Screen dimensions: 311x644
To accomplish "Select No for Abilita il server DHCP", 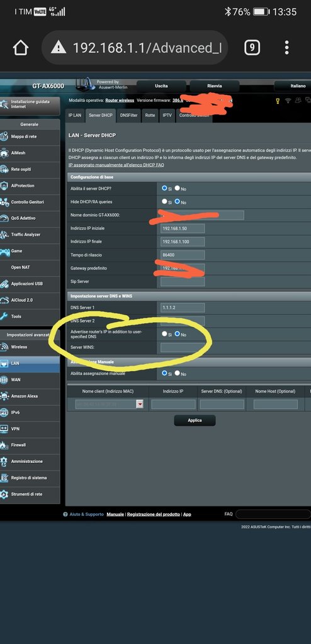I will pyautogui.click(x=178, y=188).
